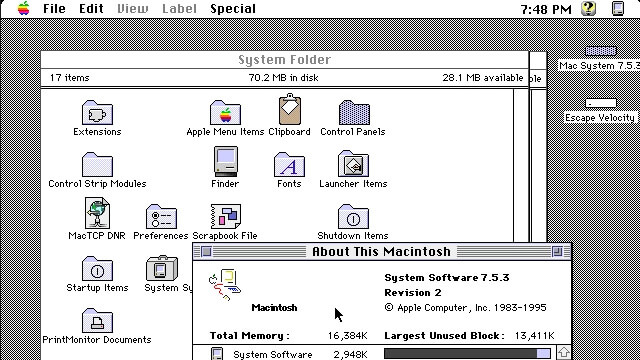Open the Application menu icon at far right

coord(618,9)
